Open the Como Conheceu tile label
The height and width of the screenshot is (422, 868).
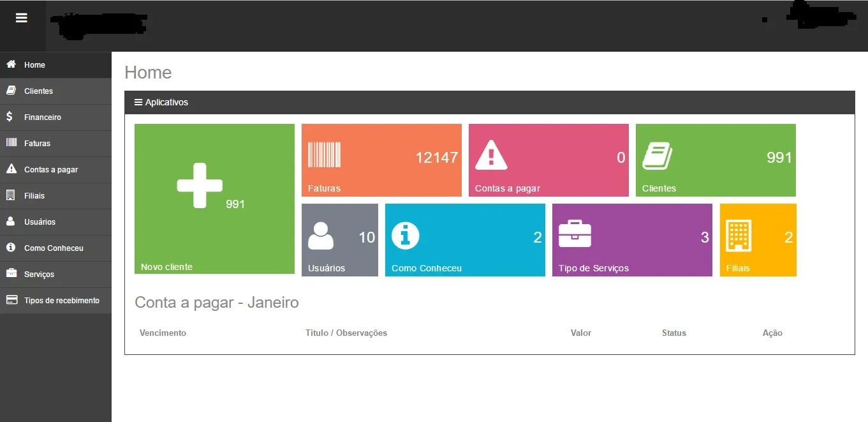(x=427, y=268)
